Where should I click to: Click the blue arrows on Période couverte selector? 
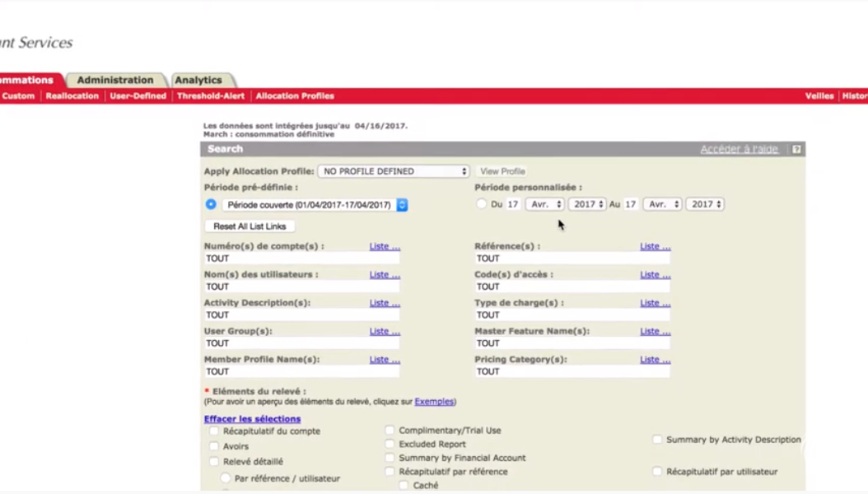click(x=401, y=204)
